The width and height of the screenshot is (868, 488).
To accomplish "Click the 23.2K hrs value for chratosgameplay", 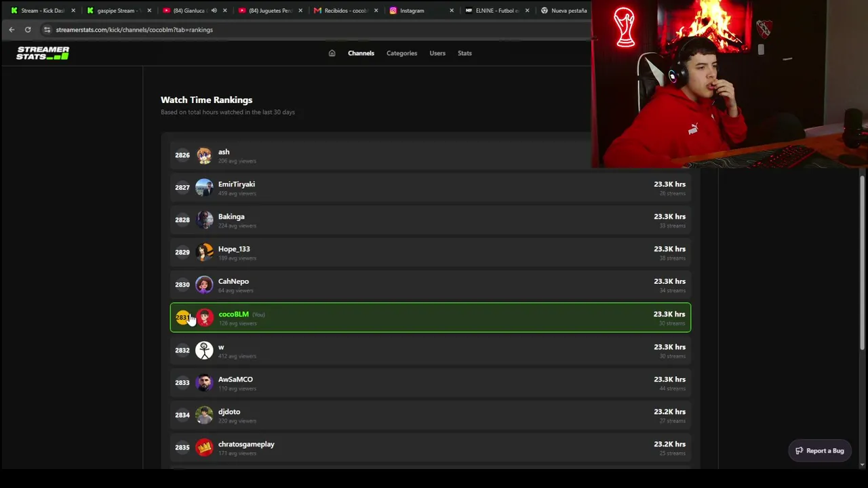I will pos(669,445).
